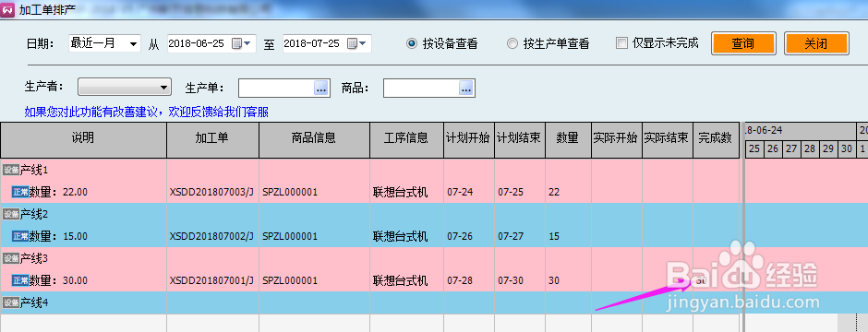868x332 pixels.
Task: Open the start date calendar picker icon
Action: click(x=235, y=43)
